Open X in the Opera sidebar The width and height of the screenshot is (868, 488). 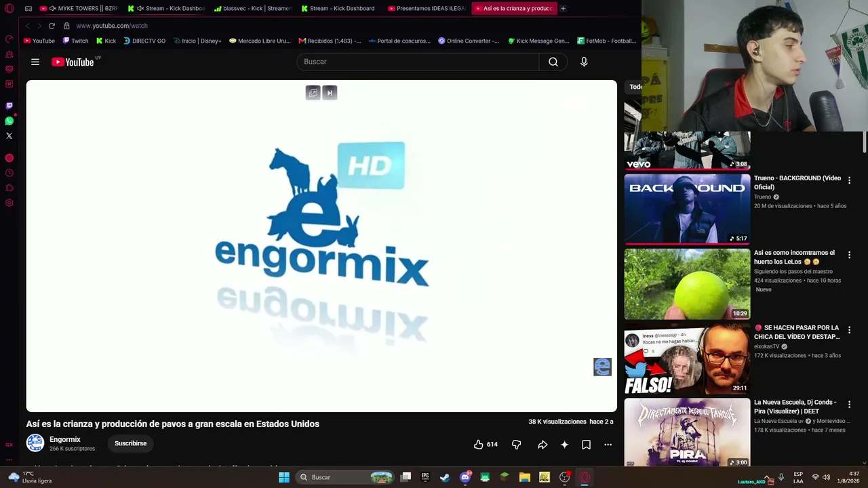[x=9, y=136]
